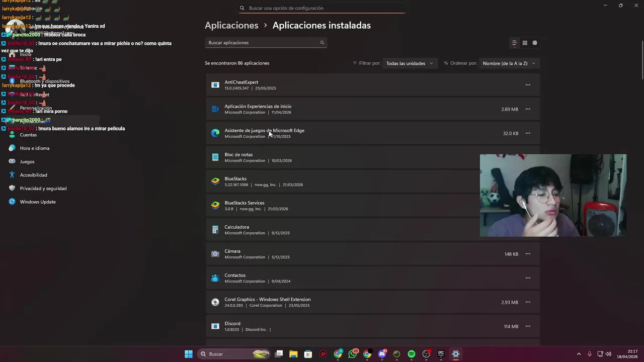Open options menu for AntiCheatExpert
Screen dimensions: 644x362
coord(528,85)
